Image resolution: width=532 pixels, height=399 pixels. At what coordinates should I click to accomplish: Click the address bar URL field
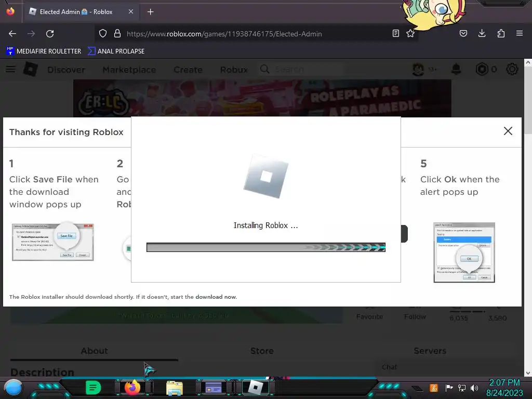pos(224,34)
